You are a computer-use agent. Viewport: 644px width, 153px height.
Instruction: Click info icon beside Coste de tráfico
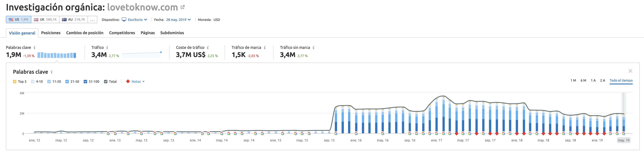click(208, 48)
